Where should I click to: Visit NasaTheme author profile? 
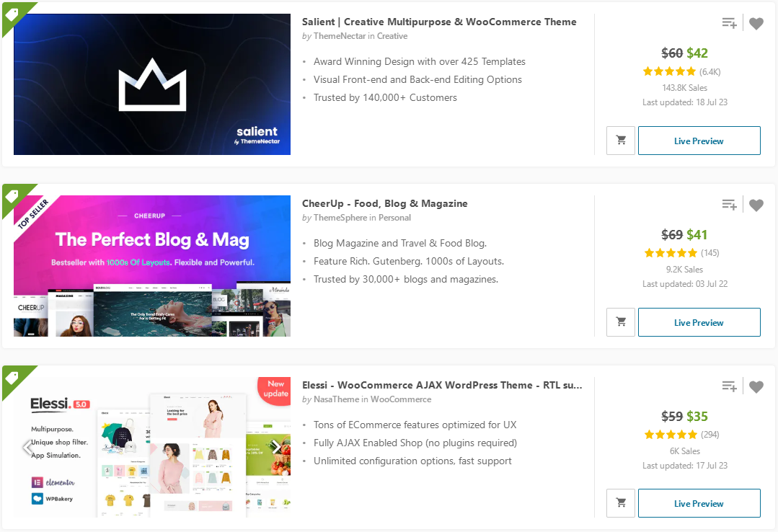tap(337, 399)
